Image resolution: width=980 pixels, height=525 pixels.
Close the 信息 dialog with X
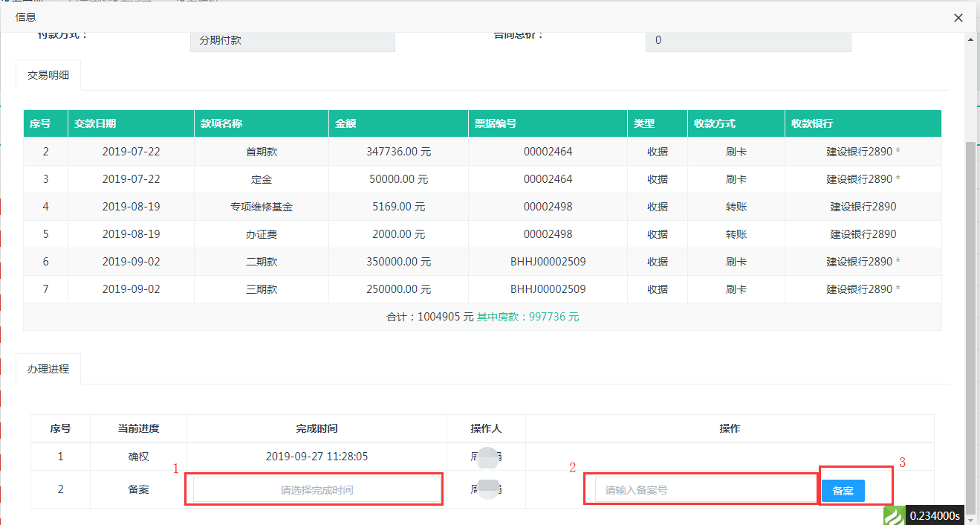coord(958,18)
